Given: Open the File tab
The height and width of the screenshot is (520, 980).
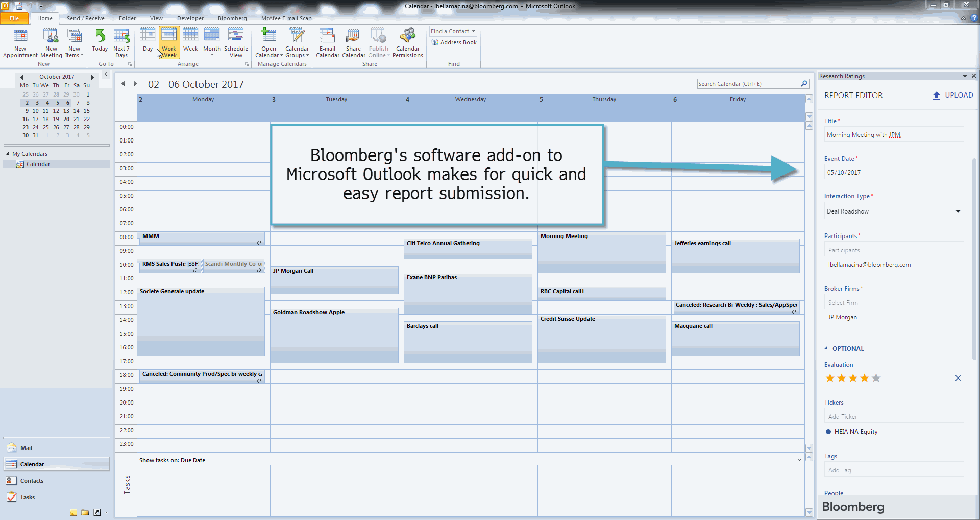Looking at the screenshot, I should tap(14, 18).
